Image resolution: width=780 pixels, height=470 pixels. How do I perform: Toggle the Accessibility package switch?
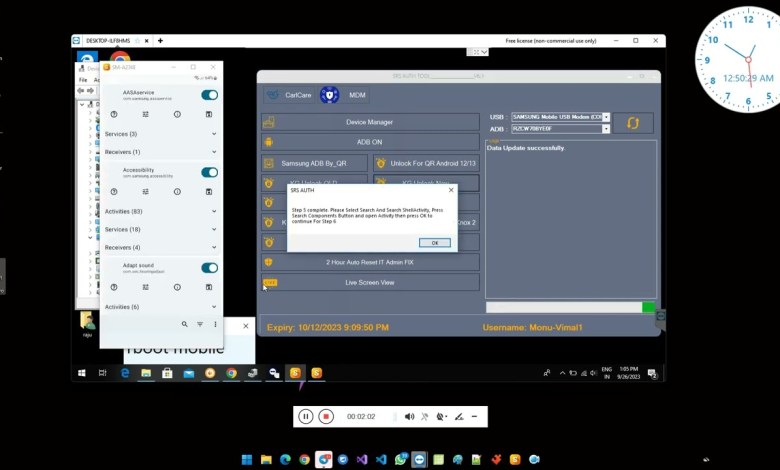pos(209,173)
